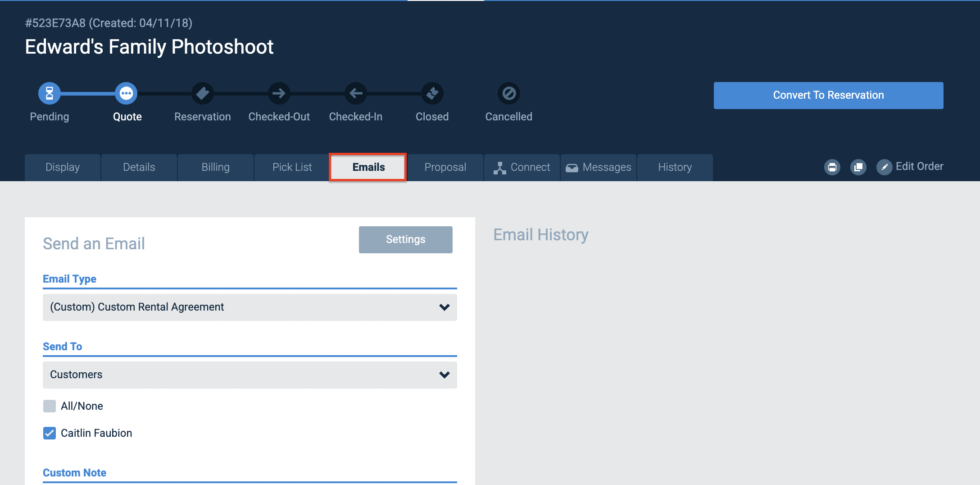Open email Settings button
This screenshot has height=485, width=980.
[406, 240]
